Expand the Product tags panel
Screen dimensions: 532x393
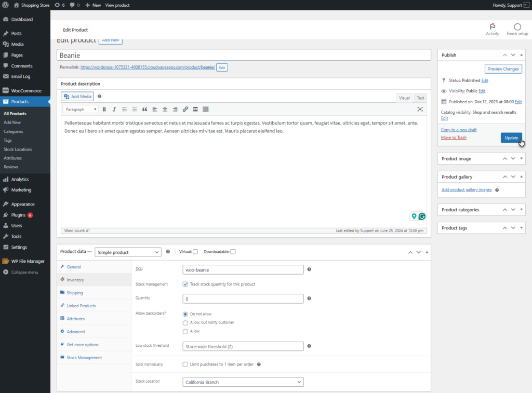pyautogui.click(x=522, y=228)
